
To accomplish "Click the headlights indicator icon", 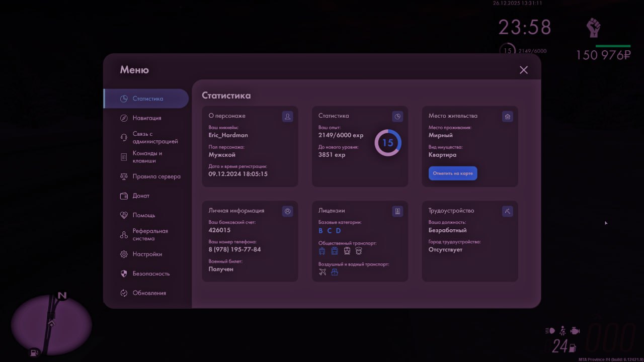I will 550,331.
